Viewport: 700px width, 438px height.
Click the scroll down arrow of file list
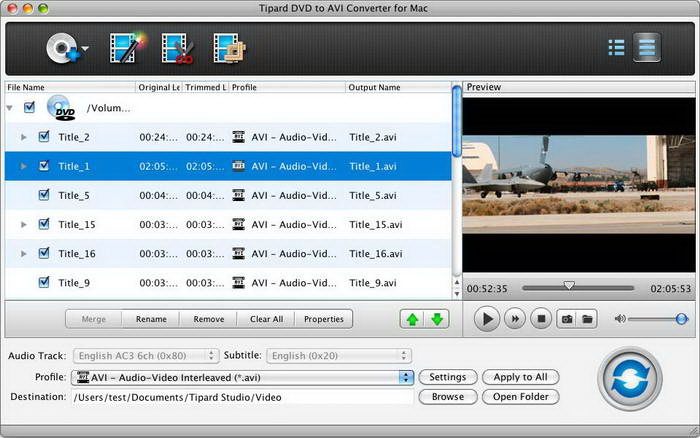click(457, 294)
